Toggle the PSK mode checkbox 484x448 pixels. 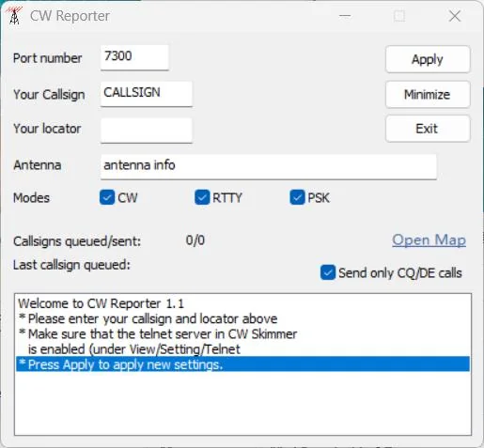point(297,197)
